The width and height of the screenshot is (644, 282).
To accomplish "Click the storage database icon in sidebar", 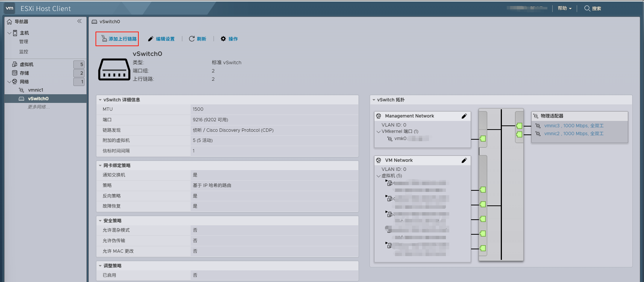I will click(15, 73).
